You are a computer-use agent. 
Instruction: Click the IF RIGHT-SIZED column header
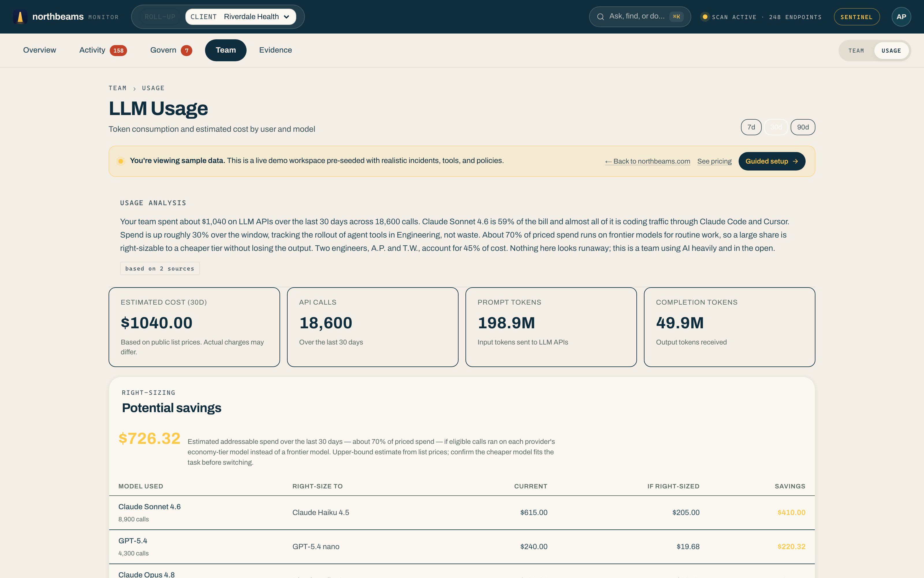point(673,486)
